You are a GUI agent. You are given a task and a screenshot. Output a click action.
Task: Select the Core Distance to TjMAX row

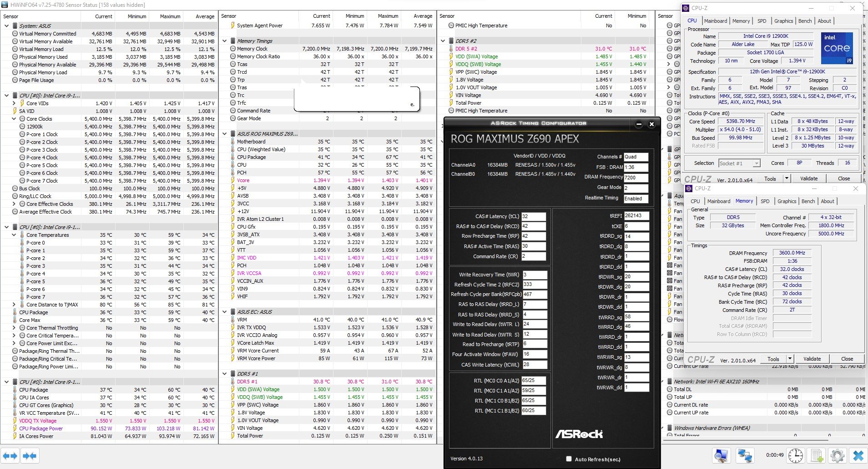click(x=109, y=305)
